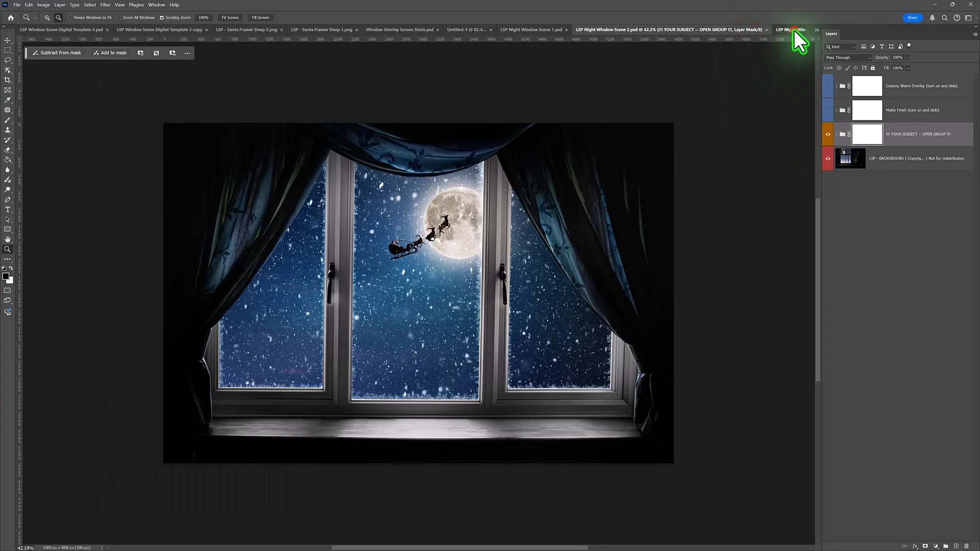Click the Fit Screen button
This screenshot has height=551, width=980.
coord(230,17)
